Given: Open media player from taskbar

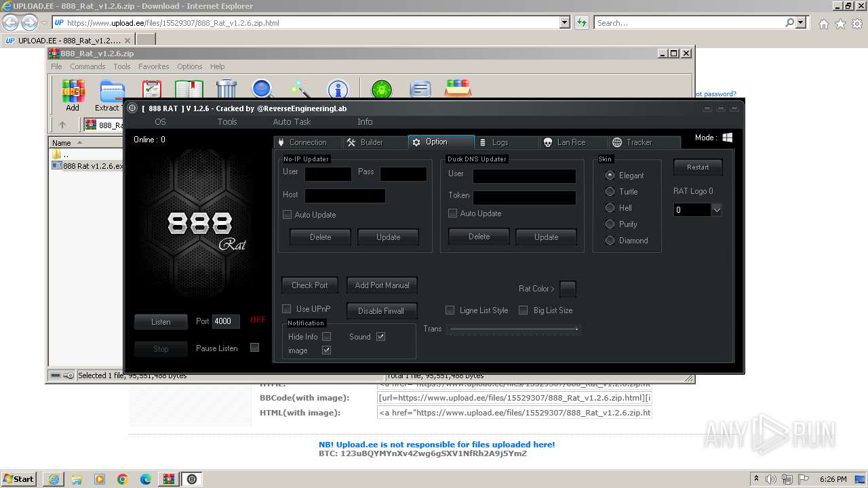Looking at the screenshot, I should 100,479.
